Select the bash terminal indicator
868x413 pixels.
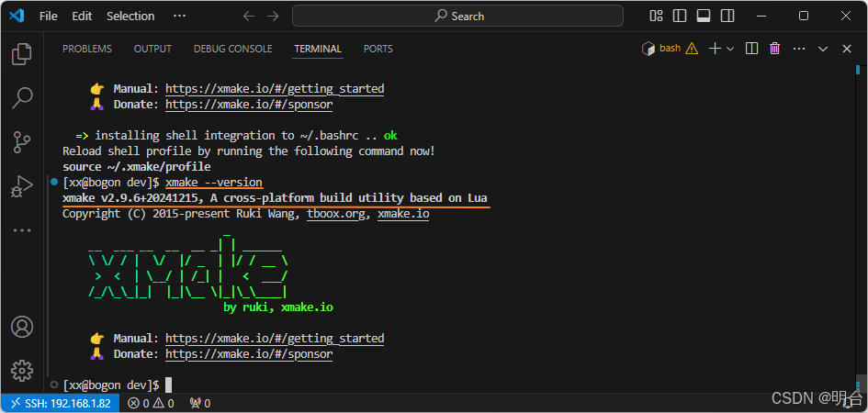tap(661, 49)
